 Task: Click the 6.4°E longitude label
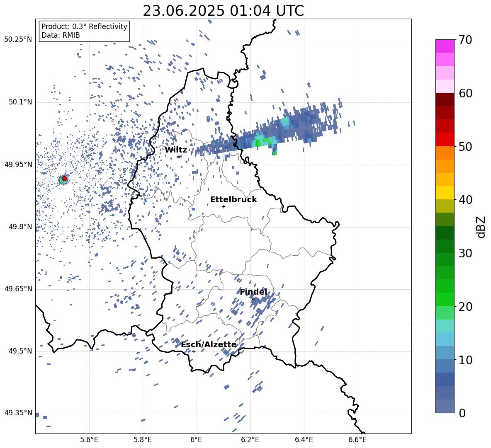coord(304,440)
